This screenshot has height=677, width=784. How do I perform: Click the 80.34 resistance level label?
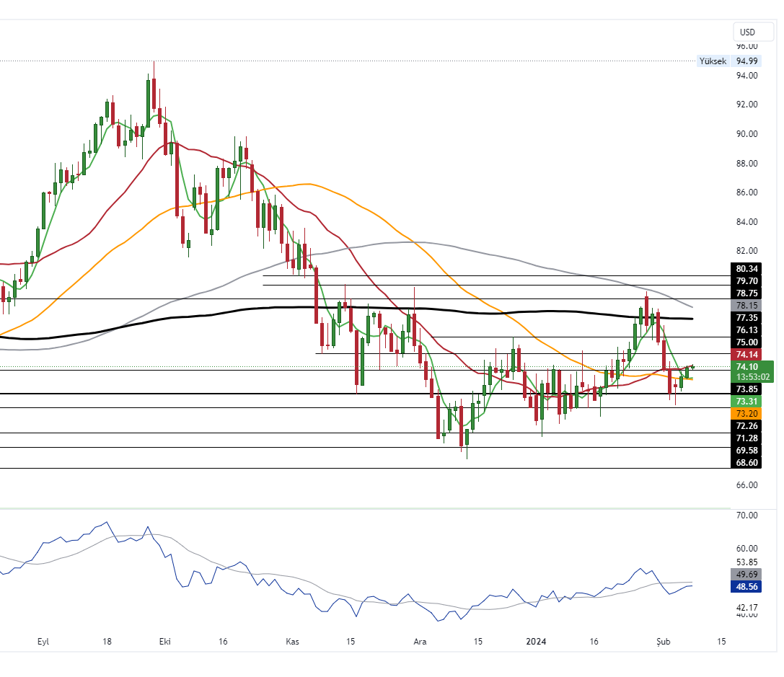tap(746, 269)
